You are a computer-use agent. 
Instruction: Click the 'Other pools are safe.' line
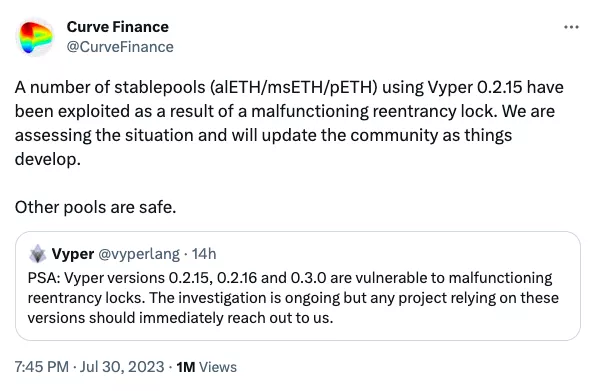tap(95, 207)
